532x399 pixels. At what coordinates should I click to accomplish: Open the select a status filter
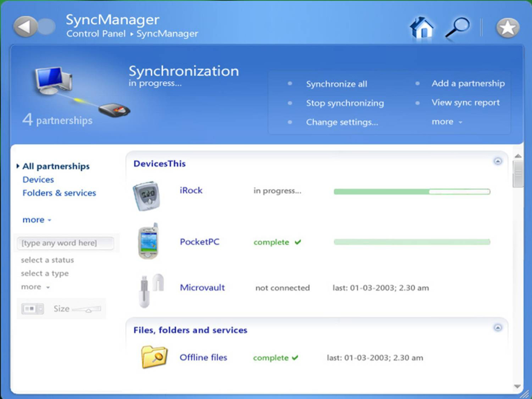(x=47, y=260)
